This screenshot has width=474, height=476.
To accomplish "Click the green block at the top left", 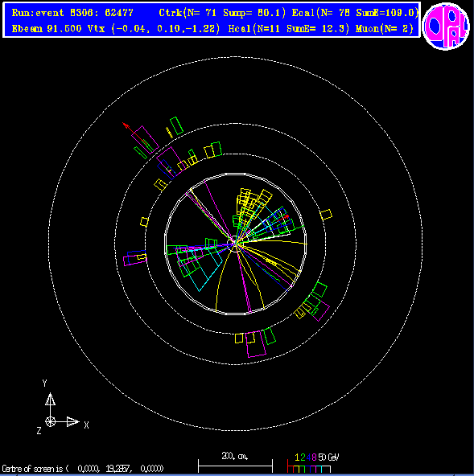I will coord(176,125).
